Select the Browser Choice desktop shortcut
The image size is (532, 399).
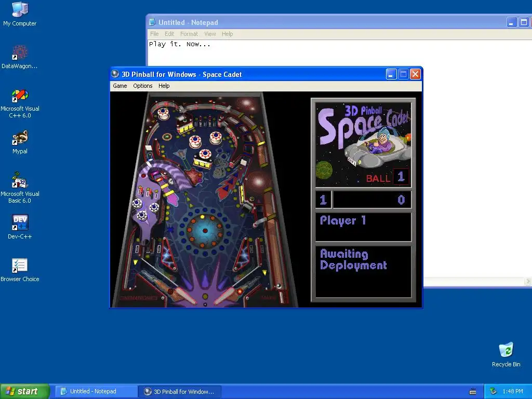point(20,270)
